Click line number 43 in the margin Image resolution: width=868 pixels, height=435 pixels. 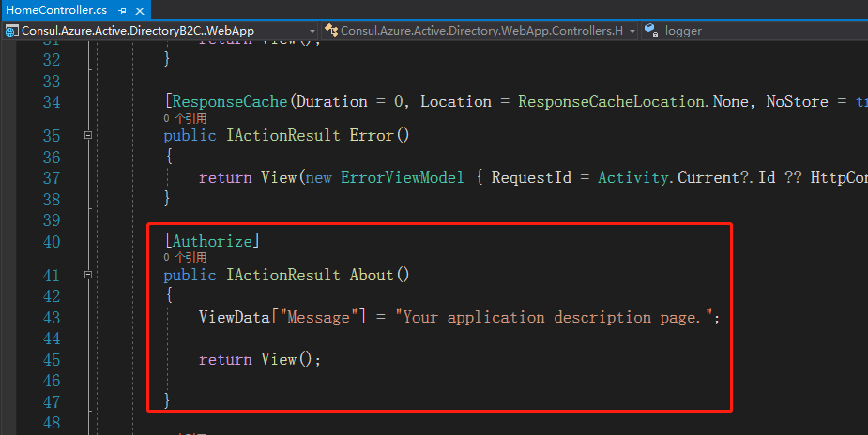[52, 318]
